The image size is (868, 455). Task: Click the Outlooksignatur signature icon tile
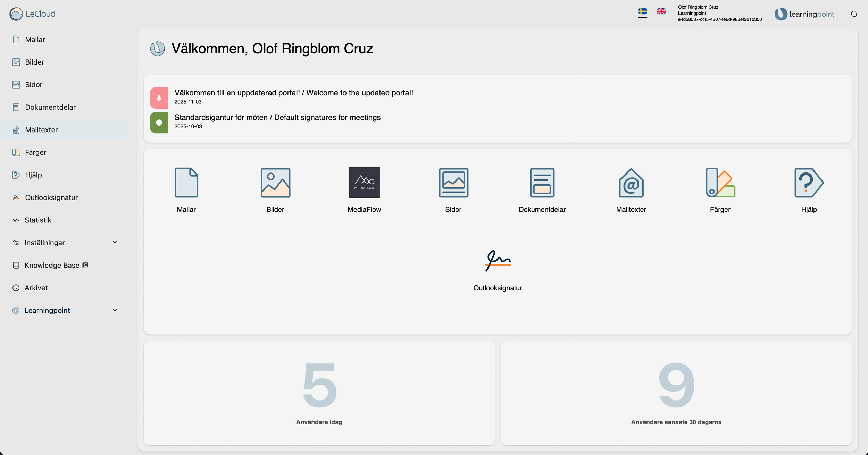pos(498,261)
